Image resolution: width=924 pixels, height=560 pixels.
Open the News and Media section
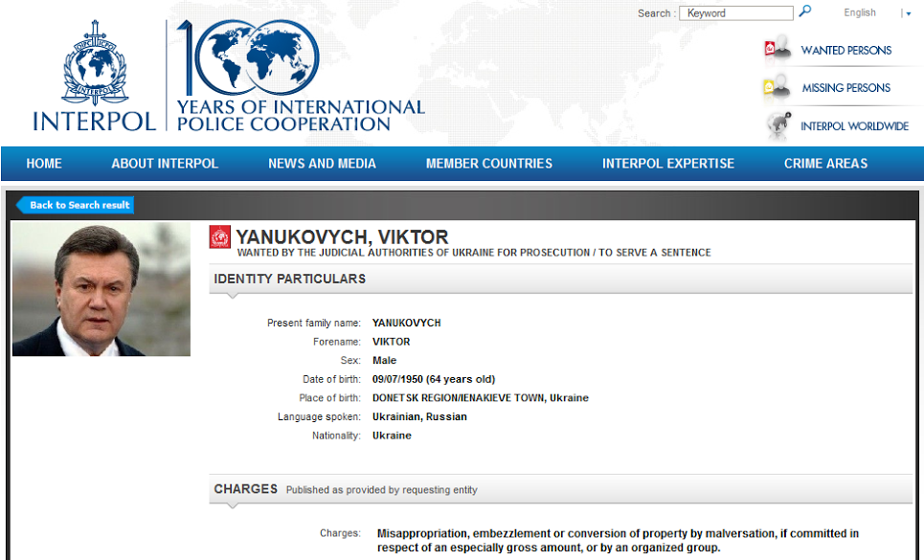[322, 164]
